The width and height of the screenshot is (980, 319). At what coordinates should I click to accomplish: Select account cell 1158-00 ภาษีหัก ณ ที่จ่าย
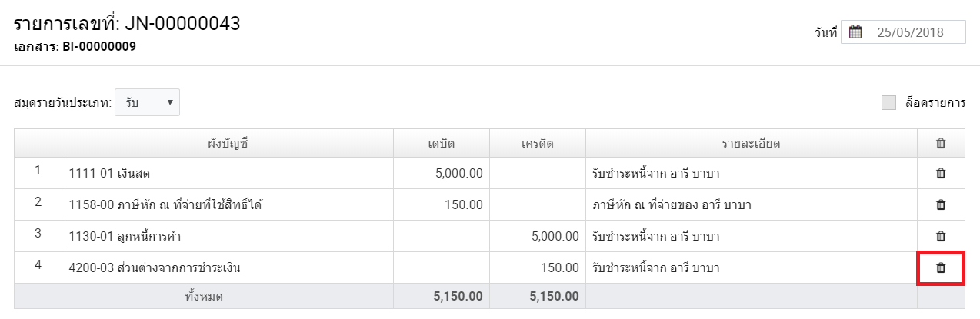pos(228,205)
